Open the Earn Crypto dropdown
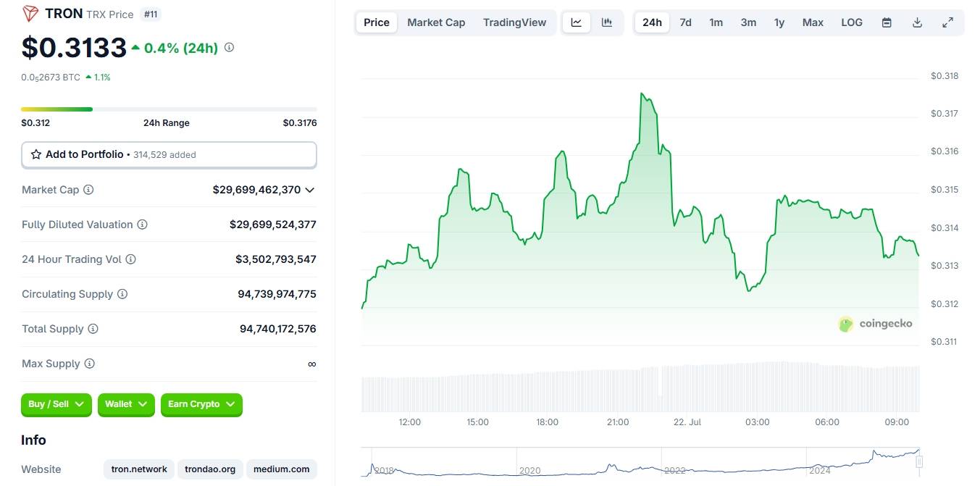 tap(201, 404)
